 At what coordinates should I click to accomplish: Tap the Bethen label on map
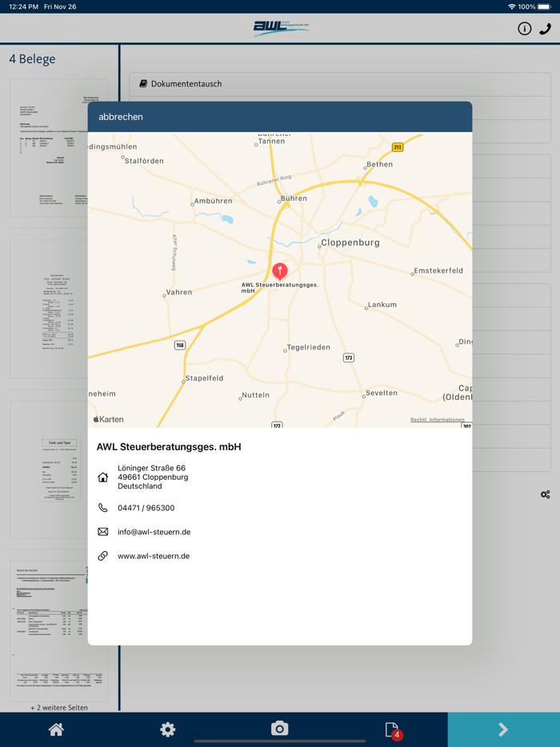(x=379, y=165)
